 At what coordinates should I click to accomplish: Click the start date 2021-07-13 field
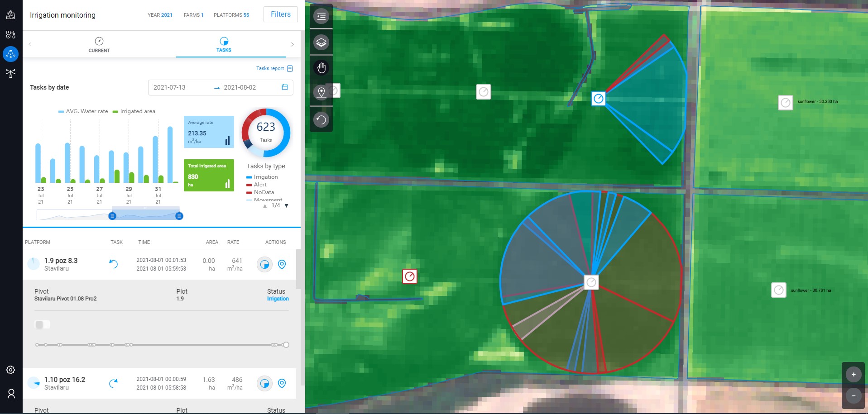point(169,87)
